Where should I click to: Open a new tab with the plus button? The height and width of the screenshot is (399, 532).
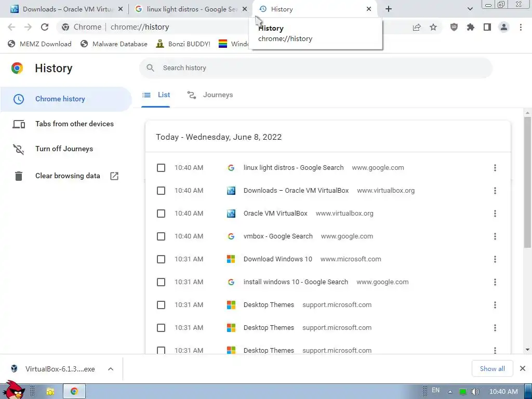coord(389,9)
